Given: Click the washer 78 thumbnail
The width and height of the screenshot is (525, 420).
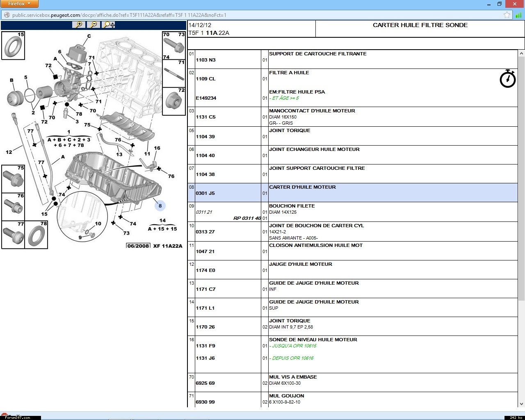Looking at the screenshot, I should point(37,235).
